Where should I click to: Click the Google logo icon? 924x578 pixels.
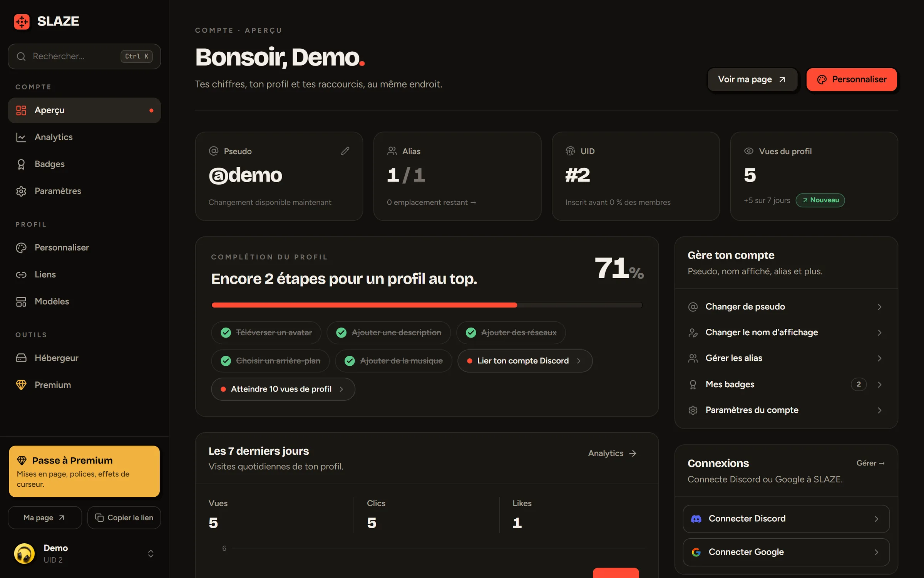tap(696, 552)
